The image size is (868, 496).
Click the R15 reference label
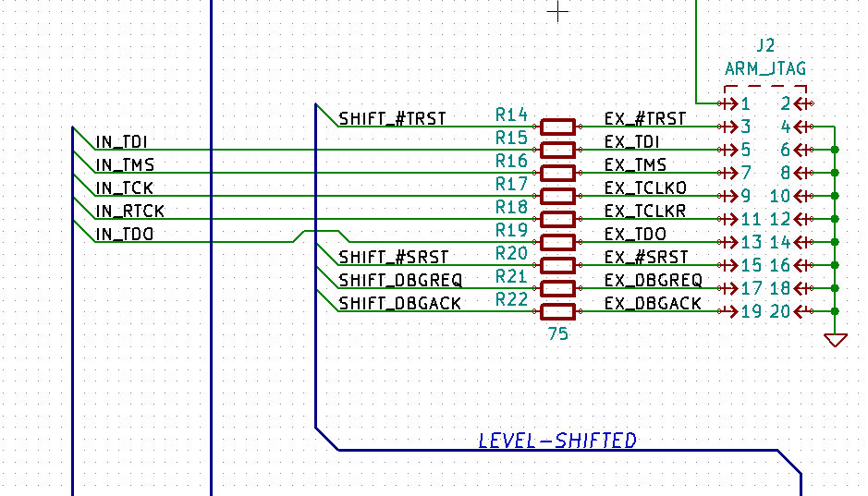(x=511, y=138)
